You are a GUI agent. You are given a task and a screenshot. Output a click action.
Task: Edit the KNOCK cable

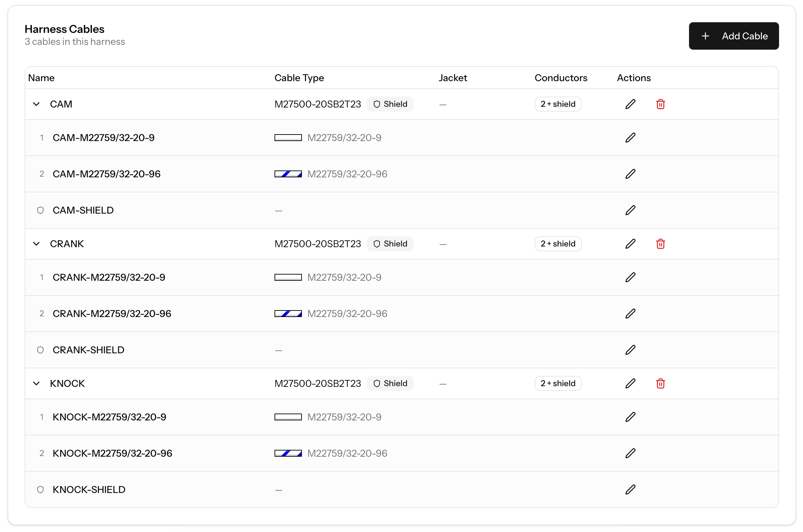point(630,383)
